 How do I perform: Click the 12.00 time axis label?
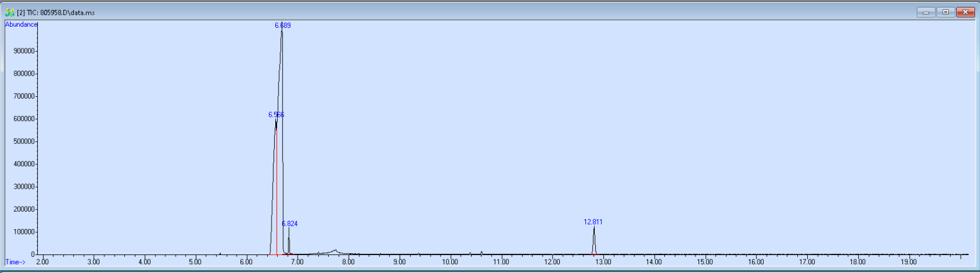tap(552, 262)
